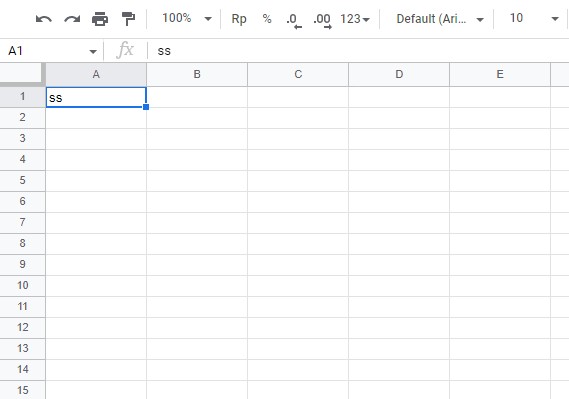Select row 10 header
Screen dimensions: 569x399
point(22,285)
